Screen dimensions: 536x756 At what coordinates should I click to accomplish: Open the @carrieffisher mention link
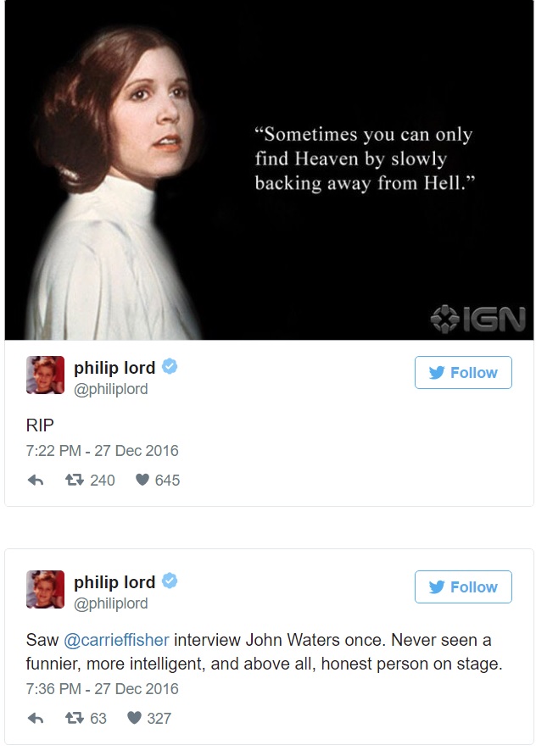tap(116, 640)
